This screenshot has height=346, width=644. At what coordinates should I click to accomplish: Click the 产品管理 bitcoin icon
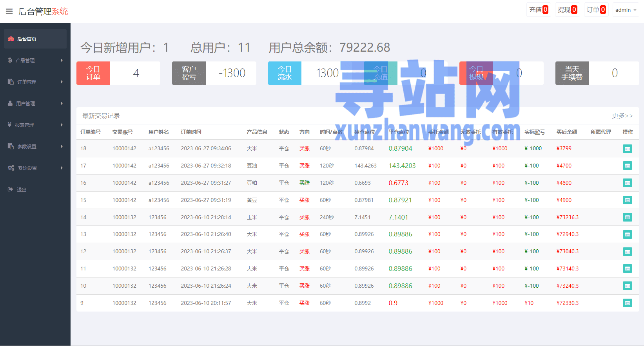coord(10,60)
